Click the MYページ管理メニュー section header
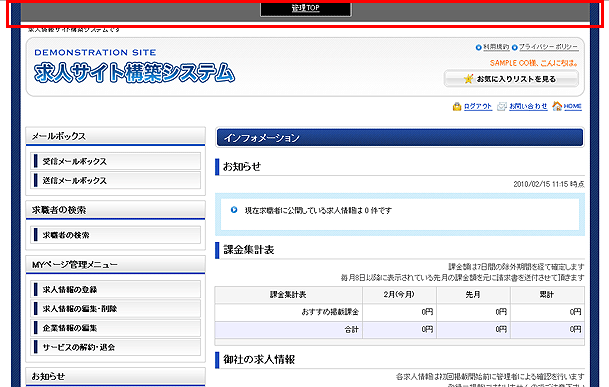This screenshot has height=387, width=609. point(115,264)
